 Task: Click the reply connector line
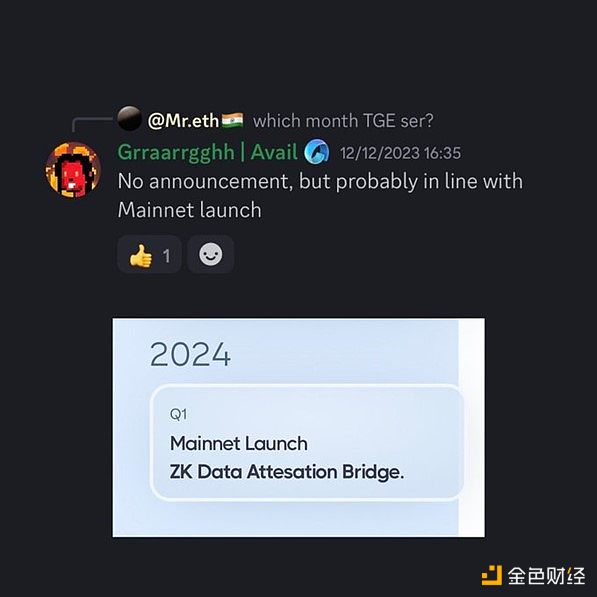(x=93, y=125)
